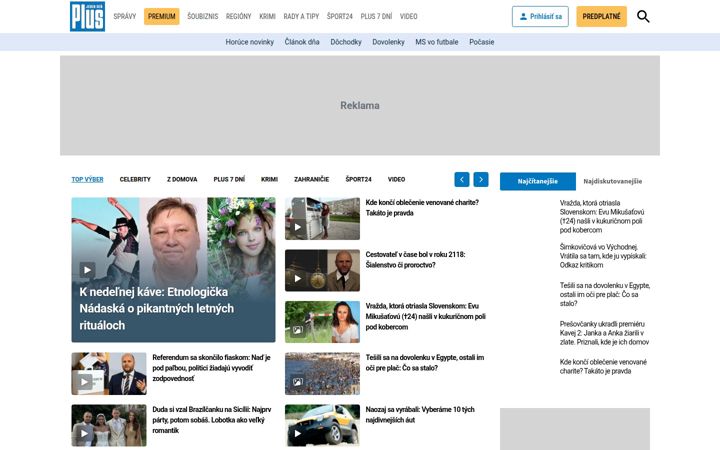Screen dimensions: 720x450
Task: Open the Premium section
Action: coord(162,16)
